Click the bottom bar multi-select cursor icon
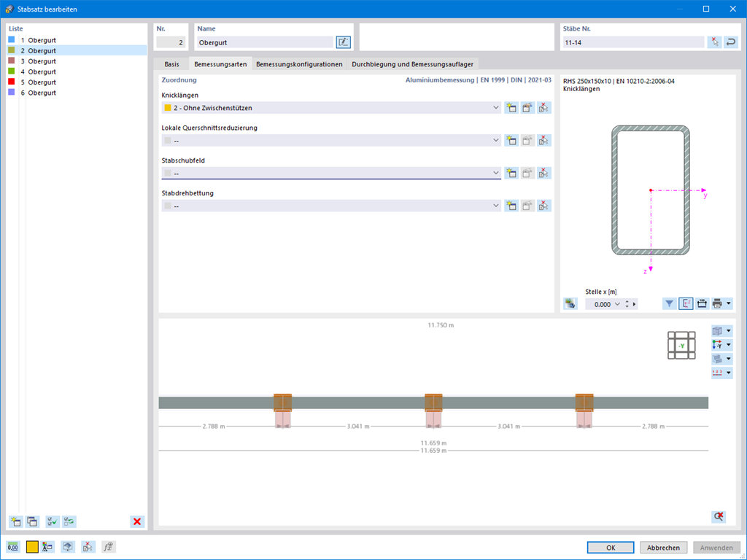 [x=88, y=547]
